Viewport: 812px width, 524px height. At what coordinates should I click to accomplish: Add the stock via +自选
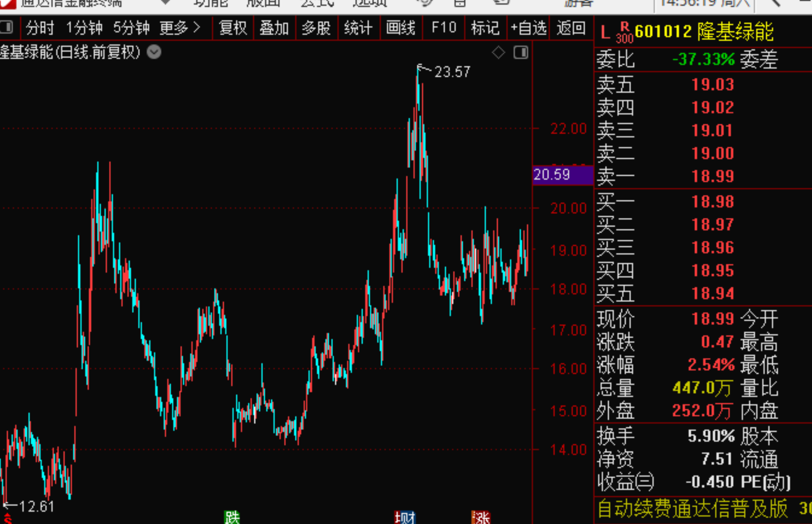click(529, 28)
